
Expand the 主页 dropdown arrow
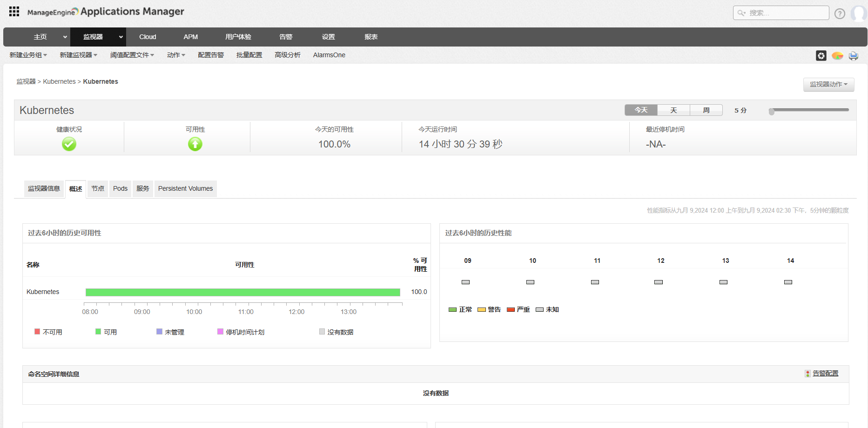65,37
